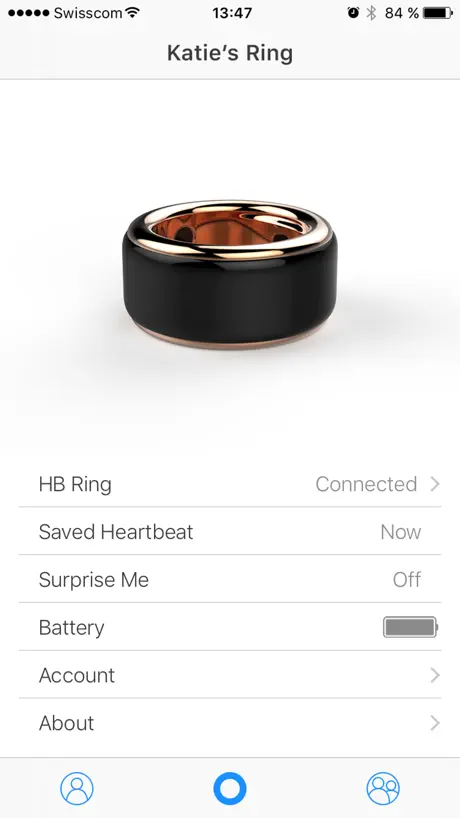
Task: Tap the alarm clock status icon
Action: pos(353,13)
